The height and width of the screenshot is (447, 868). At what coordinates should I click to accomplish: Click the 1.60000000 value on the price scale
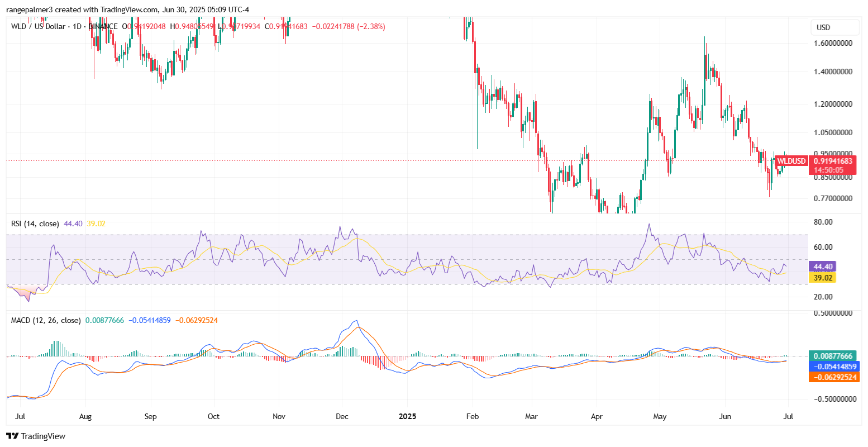point(833,42)
